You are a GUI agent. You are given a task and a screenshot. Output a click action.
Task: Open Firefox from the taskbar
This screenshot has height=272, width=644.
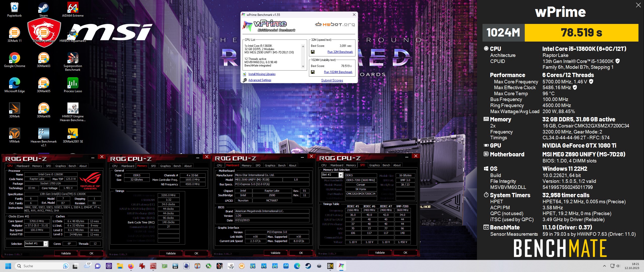click(x=131, y=266)
